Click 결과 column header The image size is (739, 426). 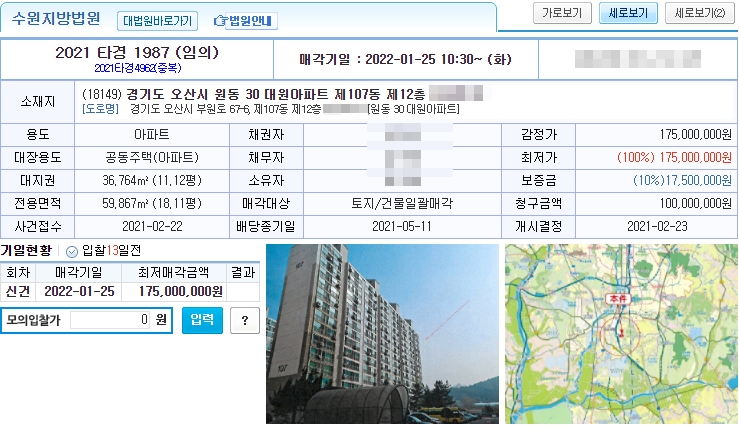pyautogui.click(x=243, y=273)
